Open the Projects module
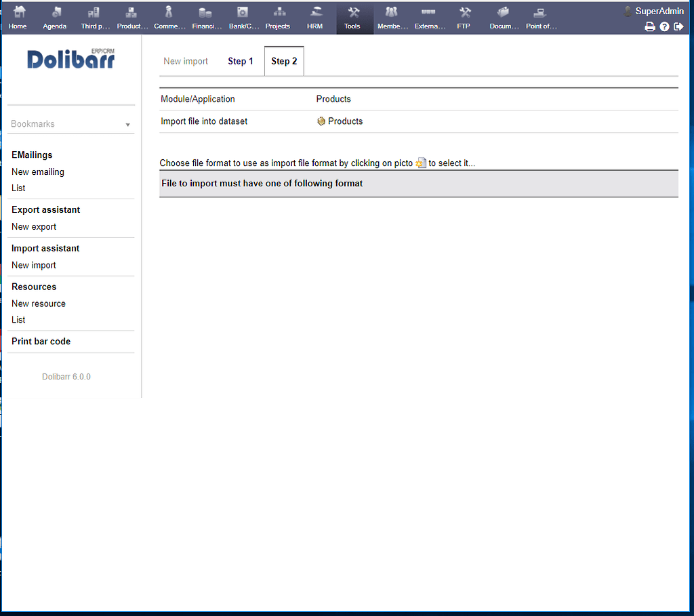The width and height of the screenshot is (694, 616). coord(278,18)
